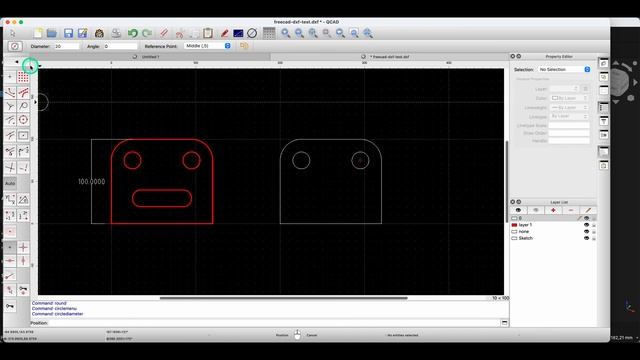Float the Layer List panel
This screenshot has width=640, height=360.
[519, 202]
